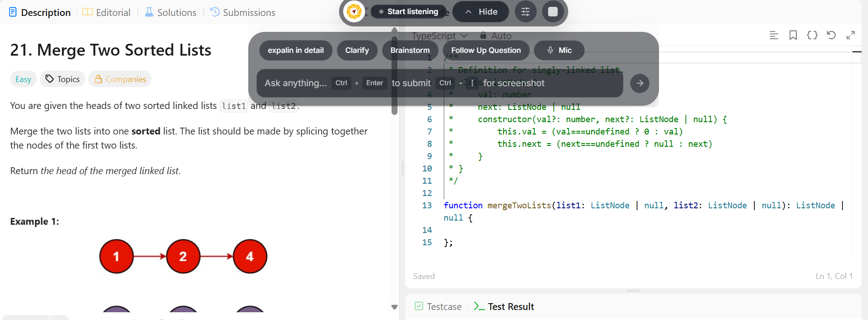The height and width of the screenshot is (320, 868).
Task: Click the Clarify chip
Action: pos(357,50)
